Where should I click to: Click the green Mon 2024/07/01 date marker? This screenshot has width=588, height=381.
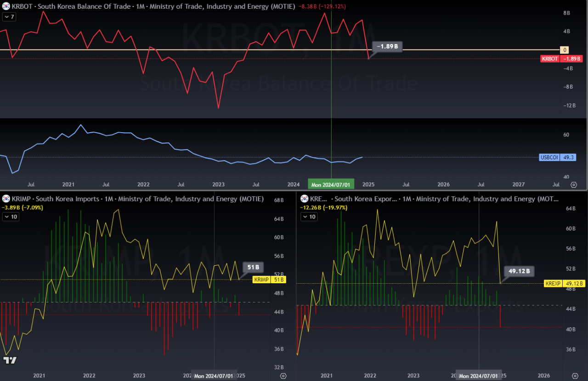pos(331,185)
